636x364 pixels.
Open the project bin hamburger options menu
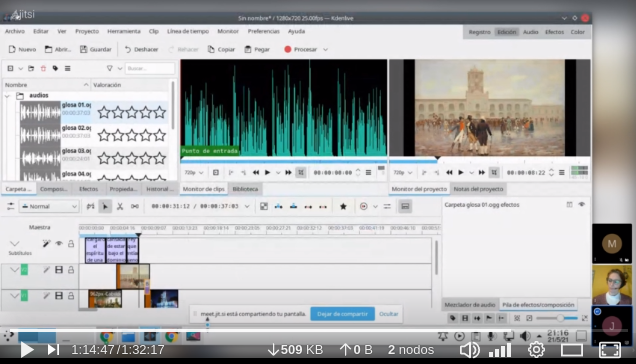(x=68, y=68)
